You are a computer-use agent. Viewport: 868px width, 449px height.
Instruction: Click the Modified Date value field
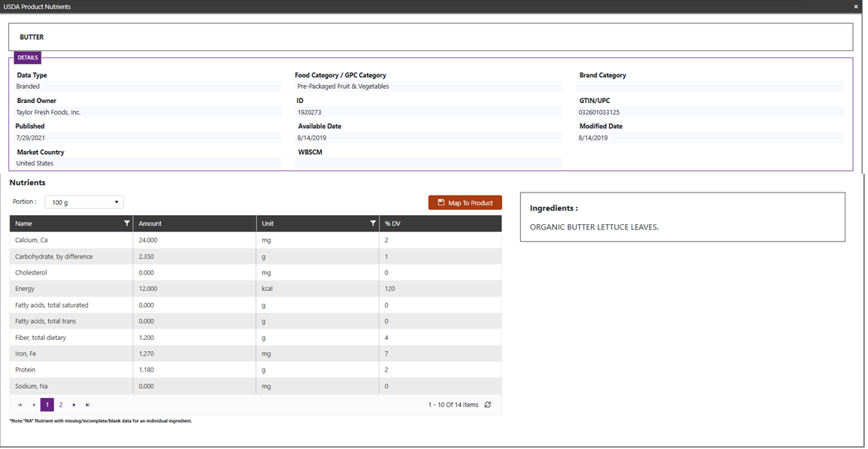click(710, 138)
